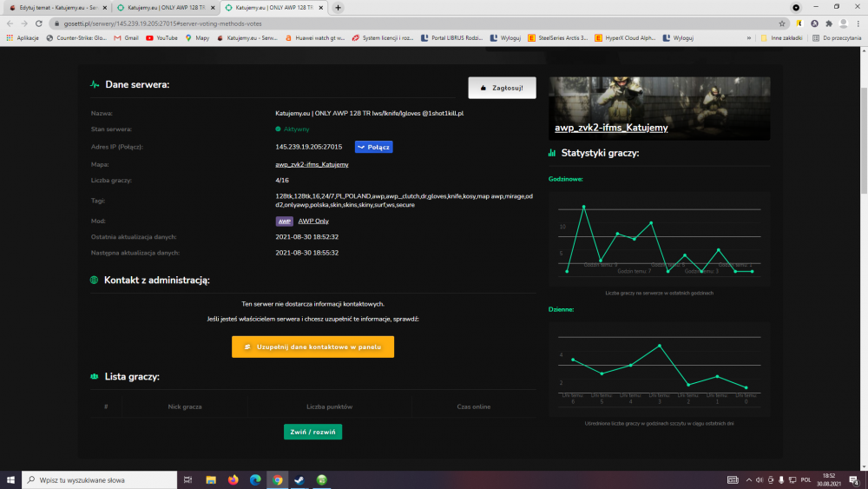Open Do przeczytania reading list
Viewport: 868px width, 489px height.
pyautogui.click(x=837, y=37)
